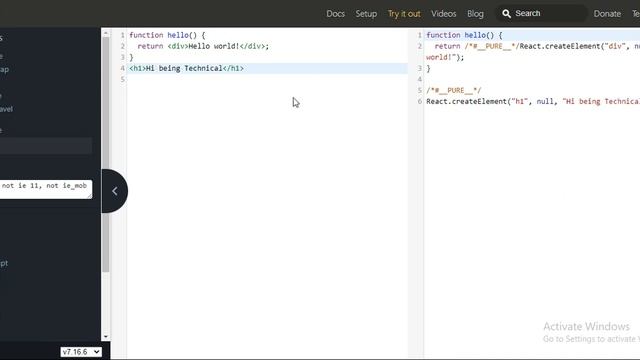This screenshot has width=640, height=360.
Task: Click the highlighted item in sidebar
Action: pyautogui.click(x=46, y=146)
